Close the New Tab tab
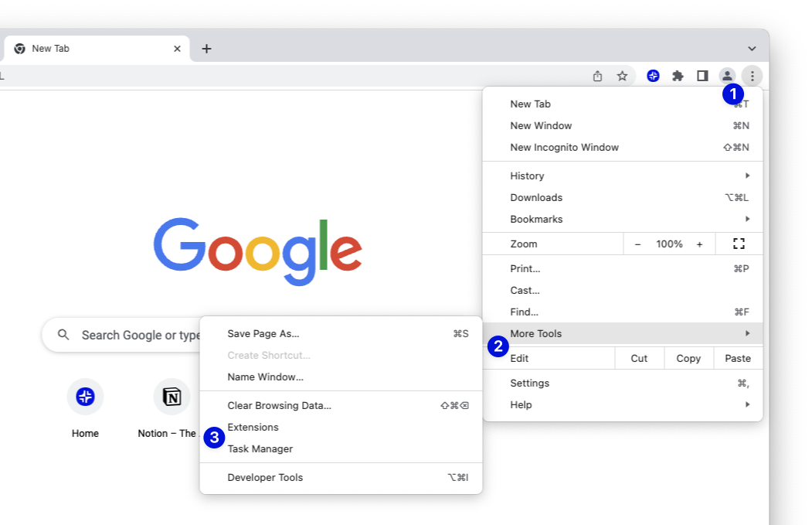812x525 pixels. (177, 49)
